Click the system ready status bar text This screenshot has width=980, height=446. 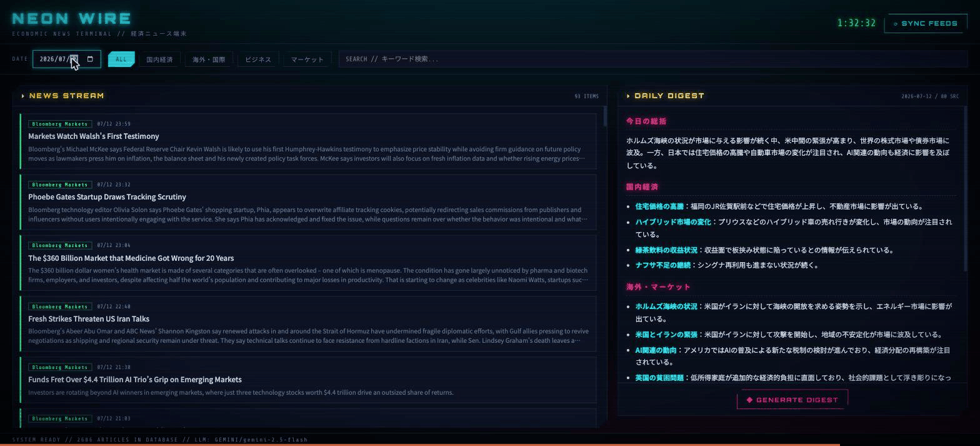[160, 440]
